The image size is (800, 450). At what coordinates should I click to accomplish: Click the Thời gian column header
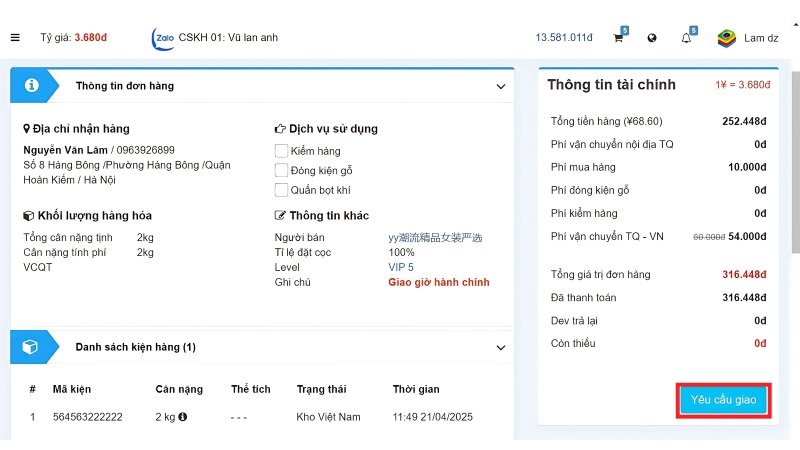416,389
